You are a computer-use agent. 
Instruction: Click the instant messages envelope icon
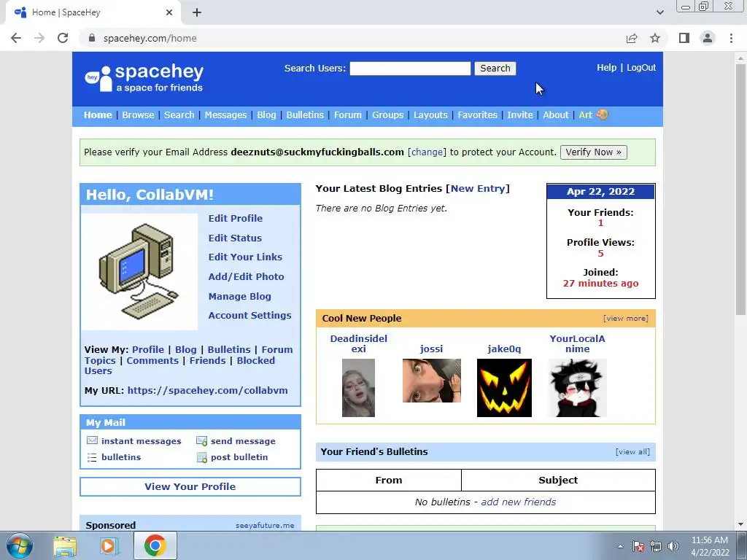92,440
